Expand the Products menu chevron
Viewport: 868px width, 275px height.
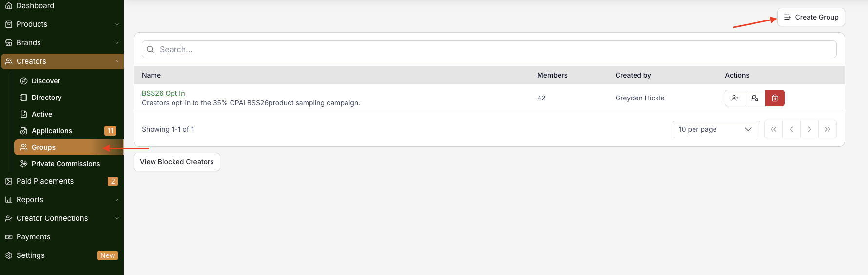tap(117, 24)
